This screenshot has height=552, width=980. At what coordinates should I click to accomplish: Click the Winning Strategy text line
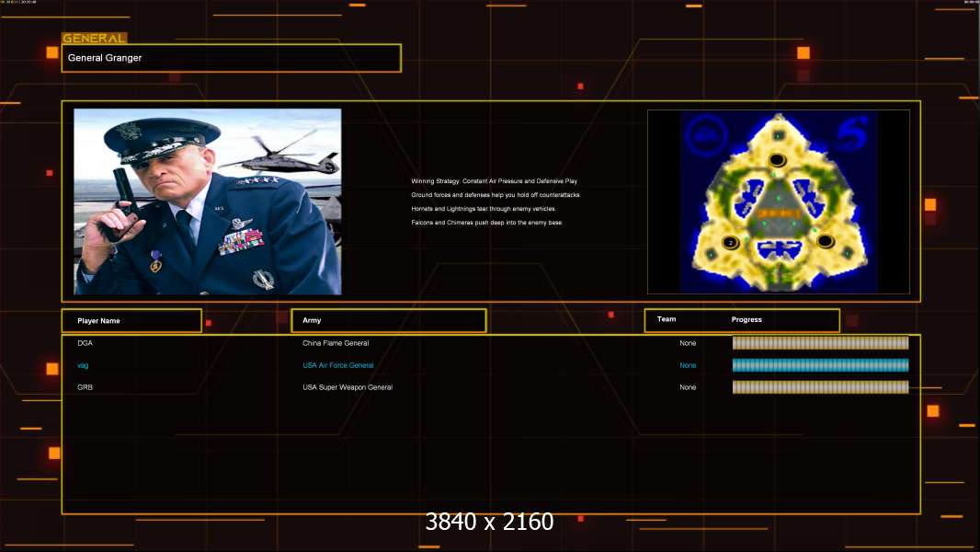point(494,181)
